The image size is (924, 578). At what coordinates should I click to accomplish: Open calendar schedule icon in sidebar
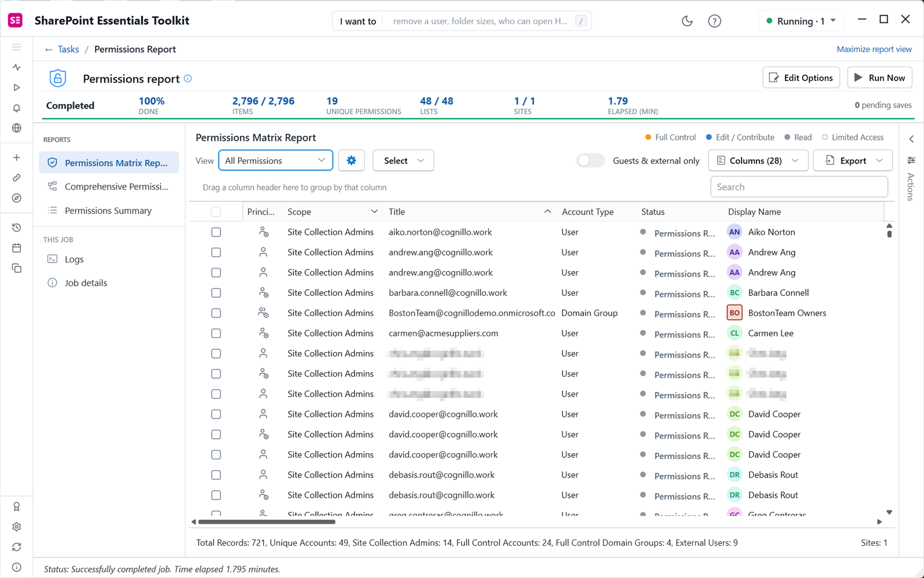pos(17,248)
